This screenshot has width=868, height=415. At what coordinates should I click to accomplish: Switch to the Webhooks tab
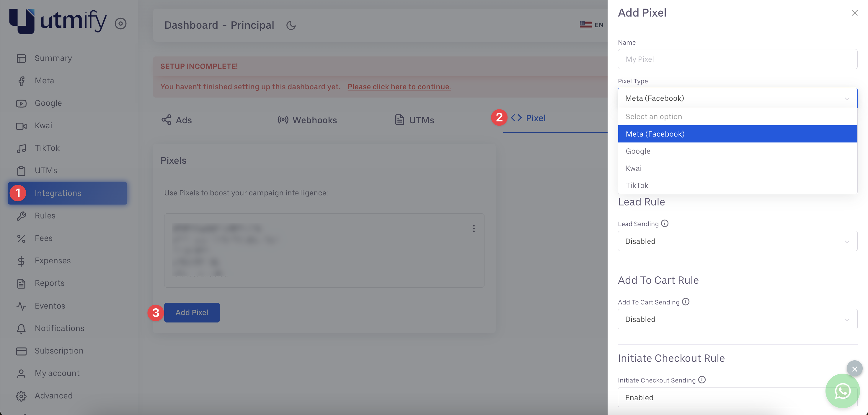(x=307, y=120)
